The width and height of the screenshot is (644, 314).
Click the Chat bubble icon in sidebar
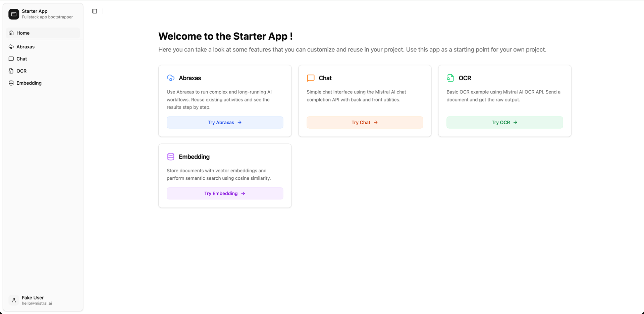(11, 59)
